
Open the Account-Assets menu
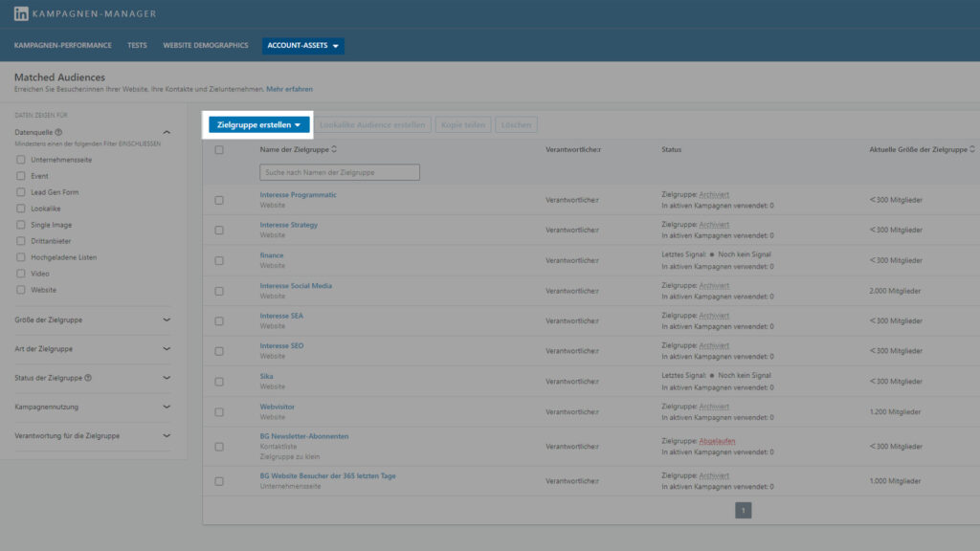point(302,45)
